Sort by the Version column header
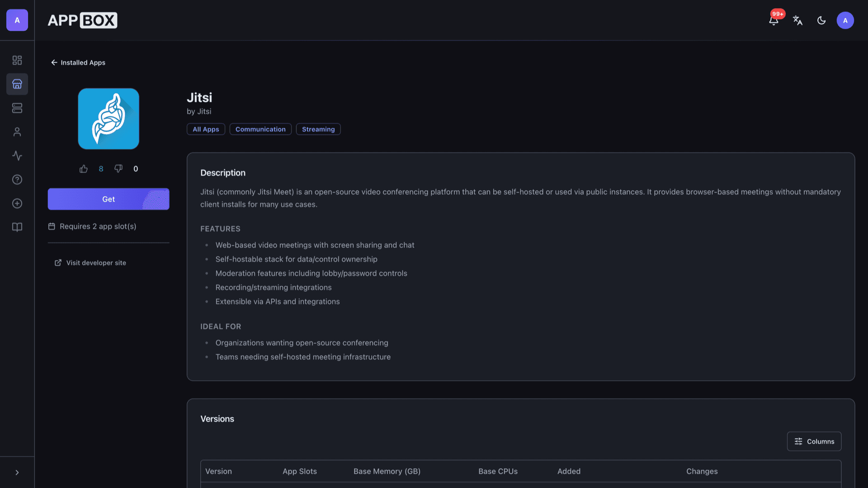The width and height of the screenshot is (868, 488). (x=218, y=471)
